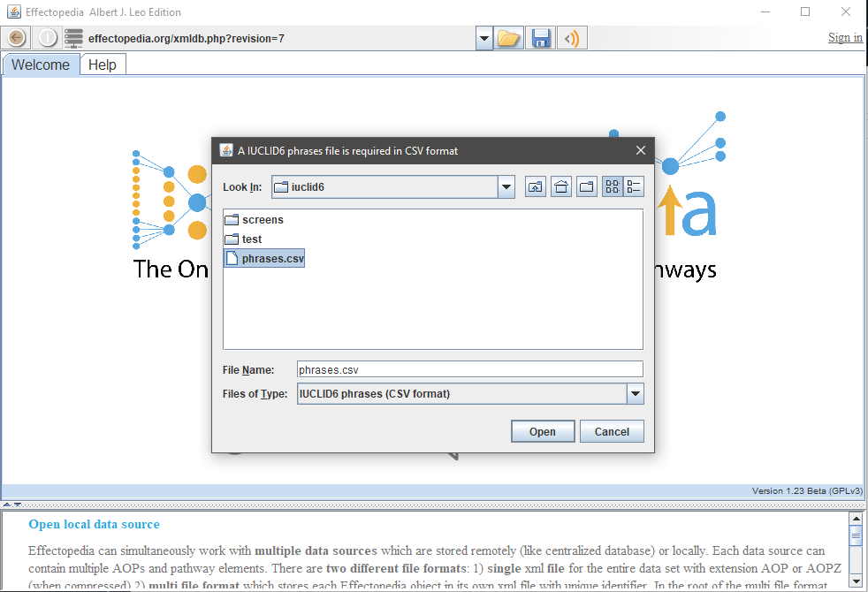Click the Effectopedia Java app icon in title bar

(14, 11)
